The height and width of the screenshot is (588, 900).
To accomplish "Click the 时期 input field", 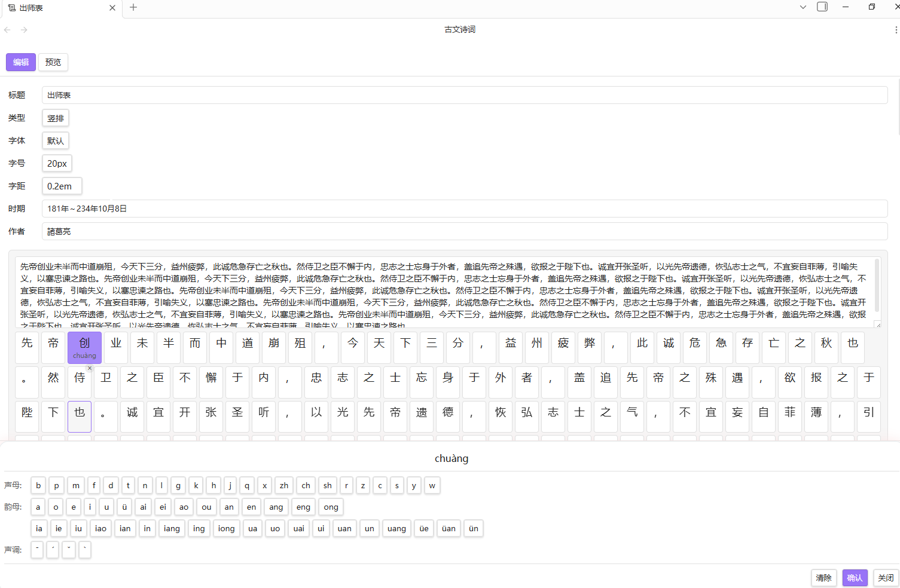I will coord(465,209).
